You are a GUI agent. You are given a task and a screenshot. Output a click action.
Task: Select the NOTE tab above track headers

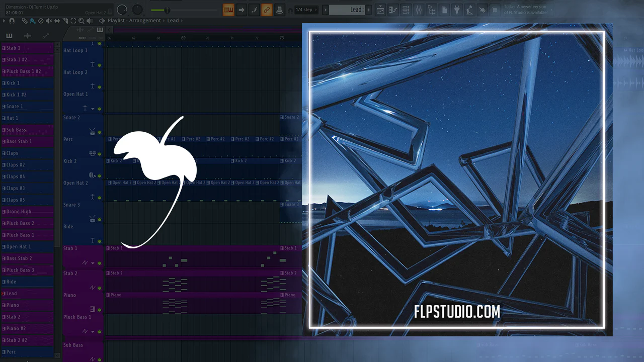point(82,38)
